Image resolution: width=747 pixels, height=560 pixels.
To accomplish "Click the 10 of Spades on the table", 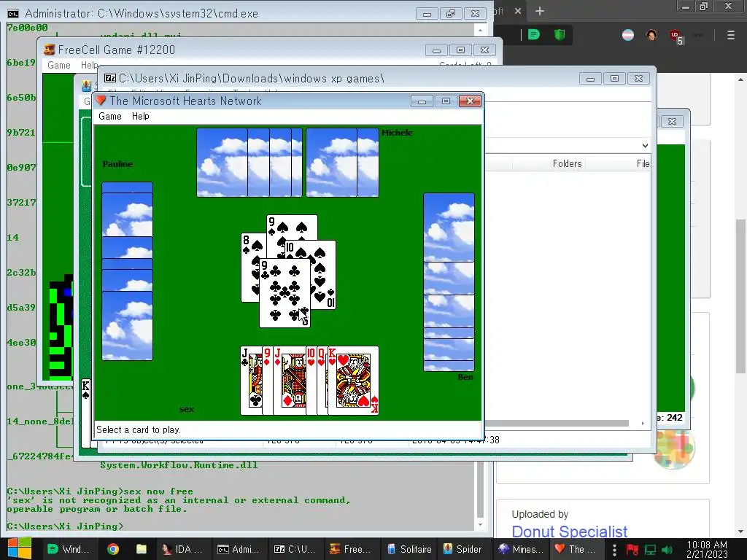I will pos(323,275).
